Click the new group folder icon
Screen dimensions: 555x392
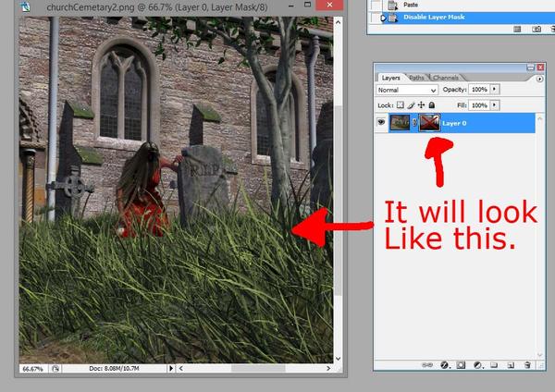[494, 365]
